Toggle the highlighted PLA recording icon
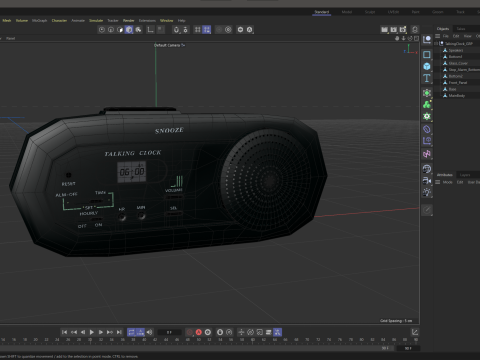Image resolution: width=480 pixels, height=360 pixels. click(x=277, y=332)
